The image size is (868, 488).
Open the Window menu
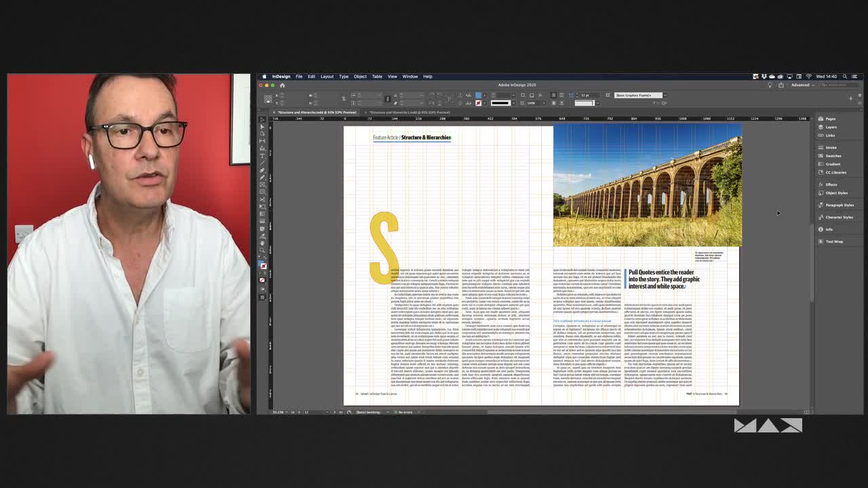point(410,77)
